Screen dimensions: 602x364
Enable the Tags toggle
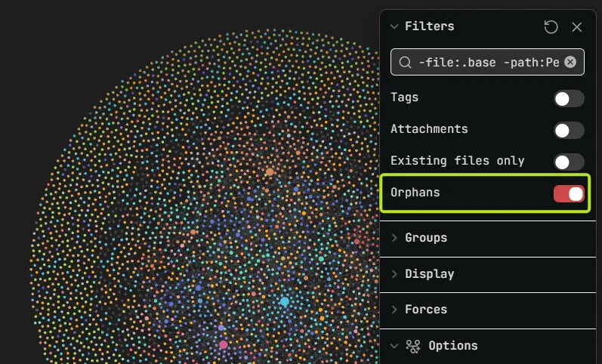tap(569, 99)
